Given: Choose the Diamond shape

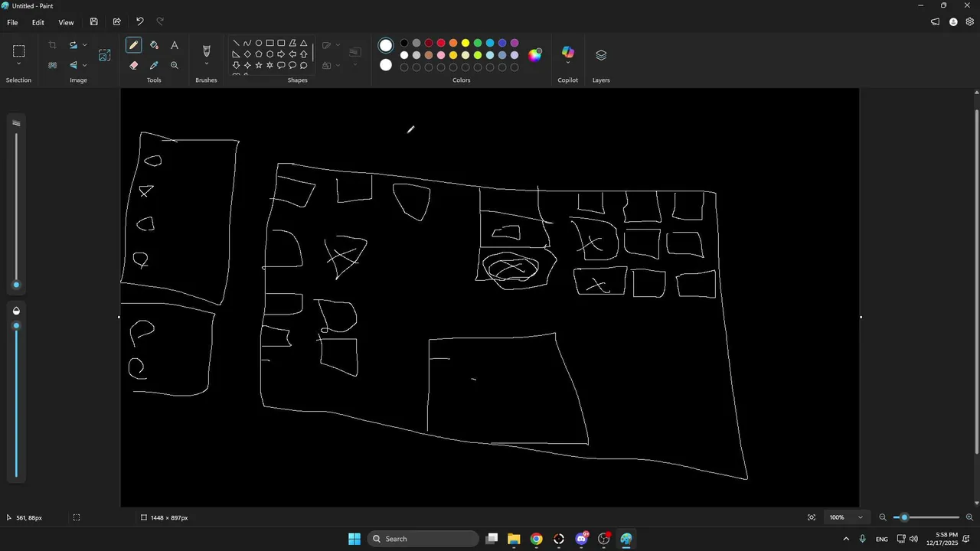Looking at the screenshot, I should [x=247, y=54].
